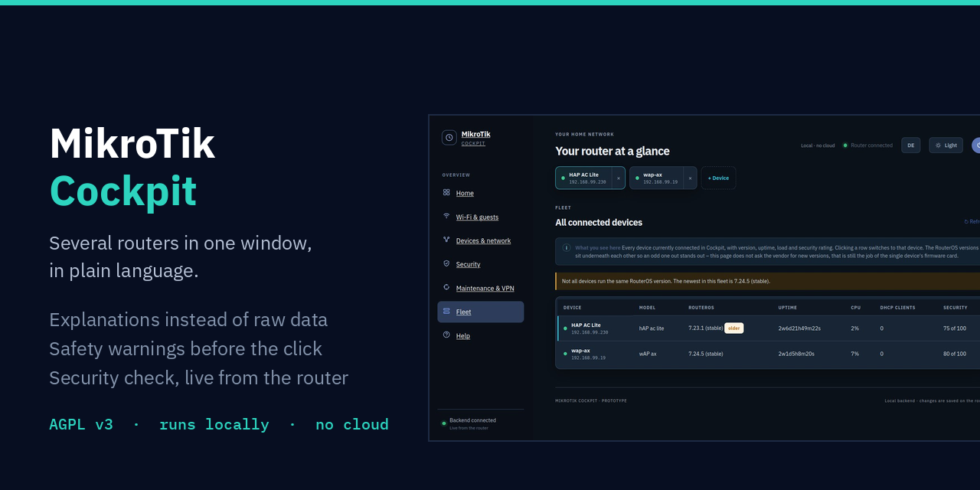
Task: Click the orange 'older' version badge
Action: [734, 328]
